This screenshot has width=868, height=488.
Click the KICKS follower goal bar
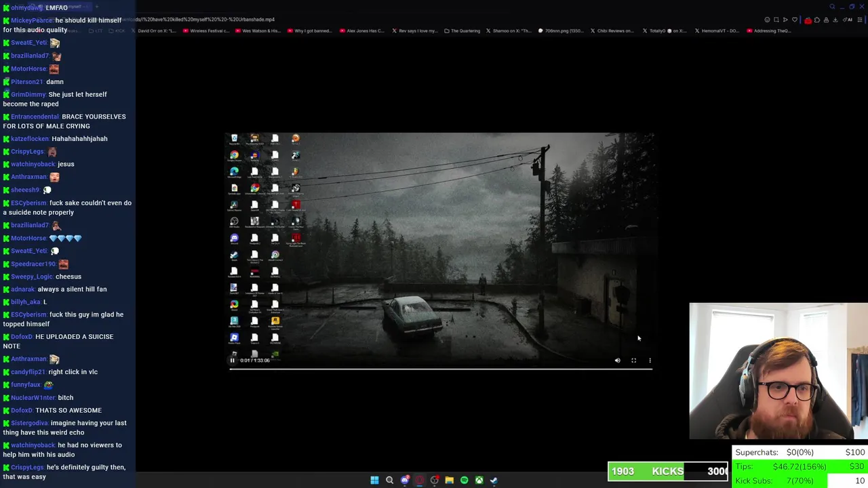pyautogui.click(x=668, y=471)
